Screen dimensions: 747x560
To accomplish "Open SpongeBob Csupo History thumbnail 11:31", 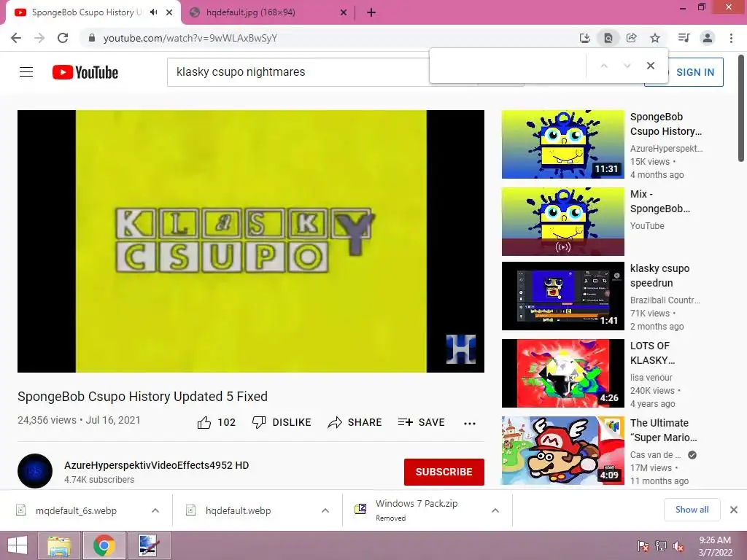I will pyautogui.click(x=562, y=144).
